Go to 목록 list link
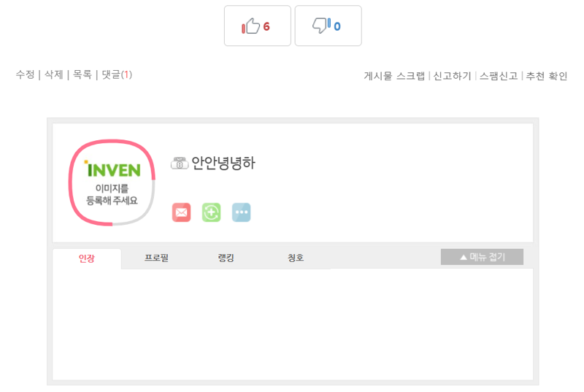The height and width of the screenshot is (392, 584). coord(82,74)
